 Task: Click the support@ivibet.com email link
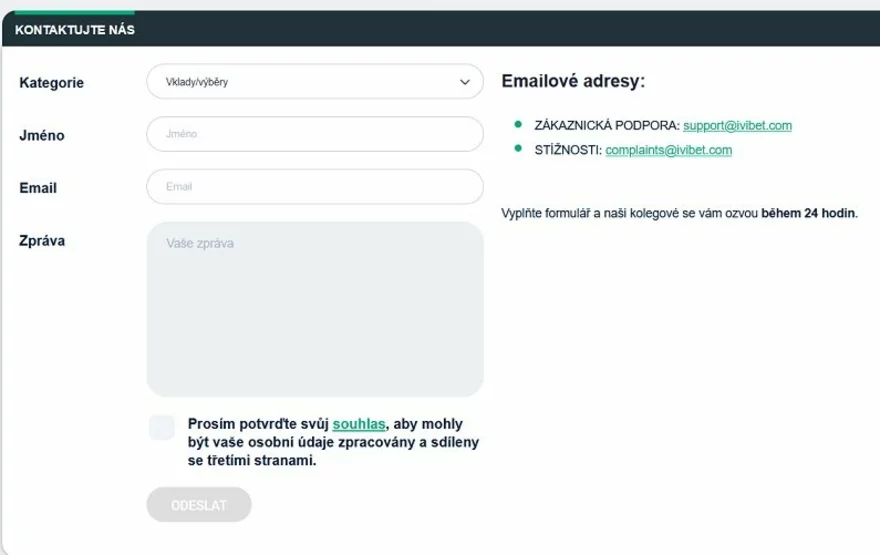click(738, 126)
